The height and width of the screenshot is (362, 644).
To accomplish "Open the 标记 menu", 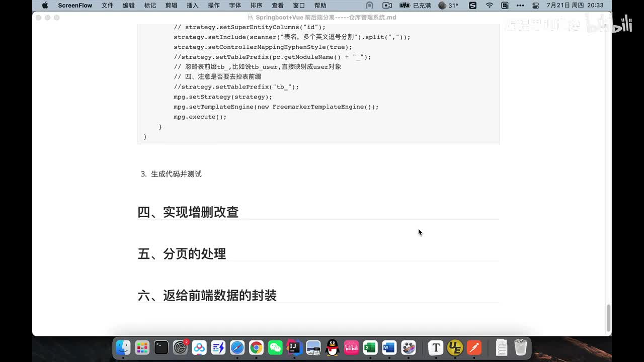I will [x=150, y=6].
